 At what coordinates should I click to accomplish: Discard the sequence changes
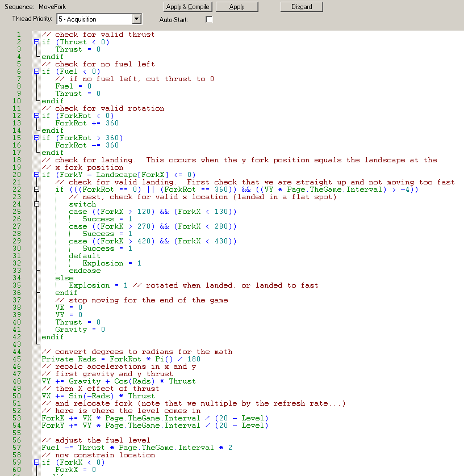(302, 7)
